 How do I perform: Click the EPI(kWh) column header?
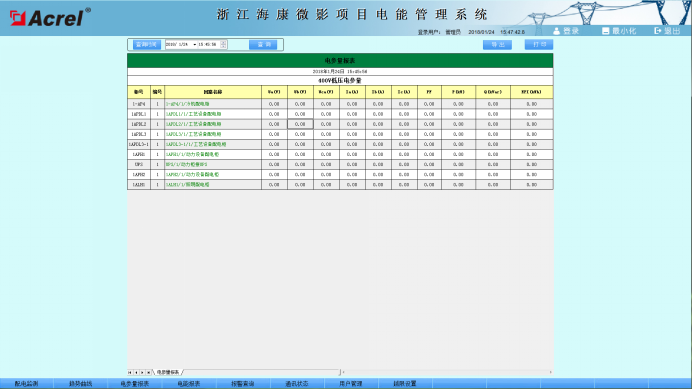point(532,92)
